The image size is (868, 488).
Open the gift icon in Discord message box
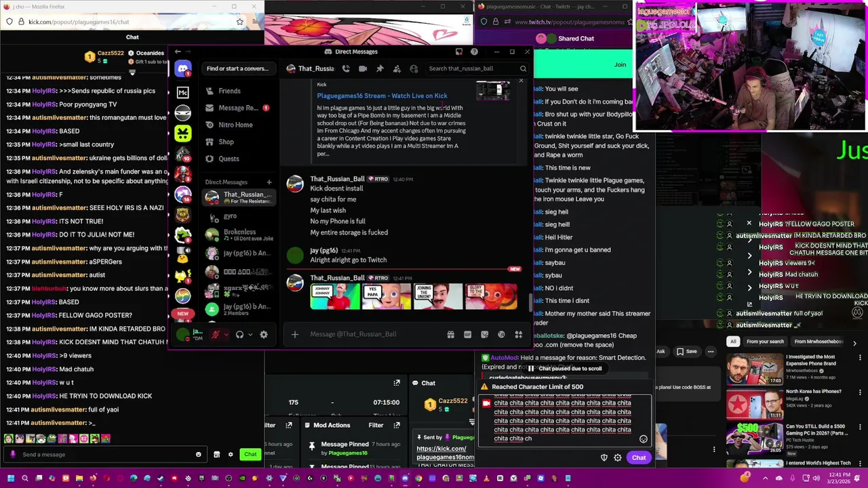[450, 334]
